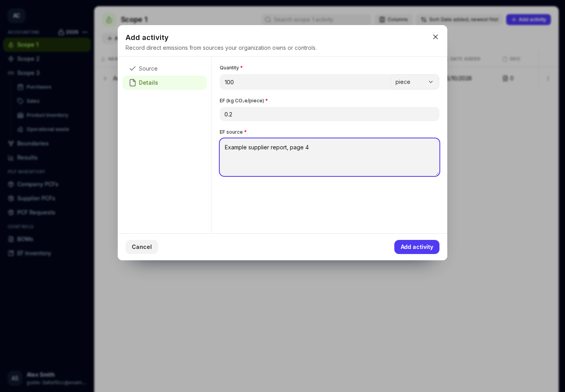This screenshot has height=392, width=565.
Task: Open the Sort by date added dropdown
Action: click(x=459, y=20)
